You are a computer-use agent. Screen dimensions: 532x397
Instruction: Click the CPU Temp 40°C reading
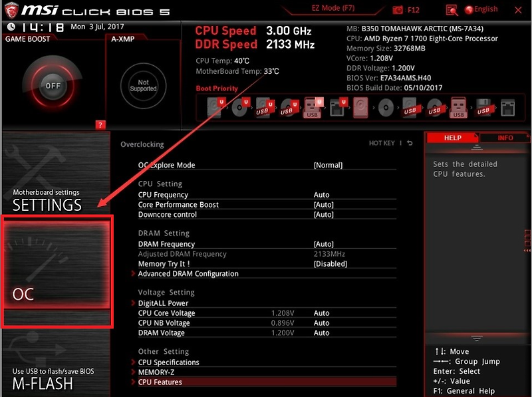pyautogui.click(x=223, y=61)
